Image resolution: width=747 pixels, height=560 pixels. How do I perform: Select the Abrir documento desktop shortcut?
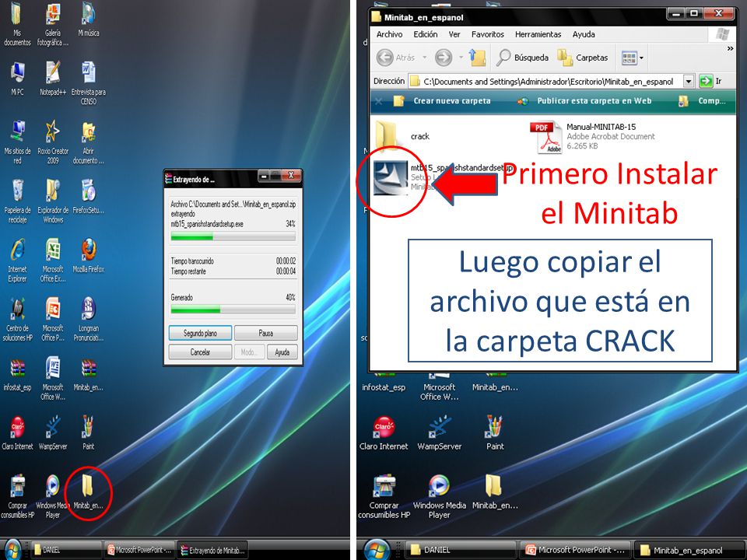pos(89,142)
